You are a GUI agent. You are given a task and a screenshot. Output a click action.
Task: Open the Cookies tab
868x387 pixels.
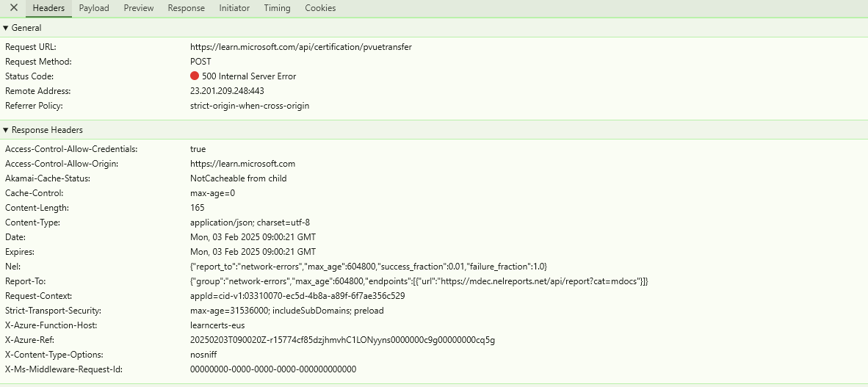coord(320,8)
